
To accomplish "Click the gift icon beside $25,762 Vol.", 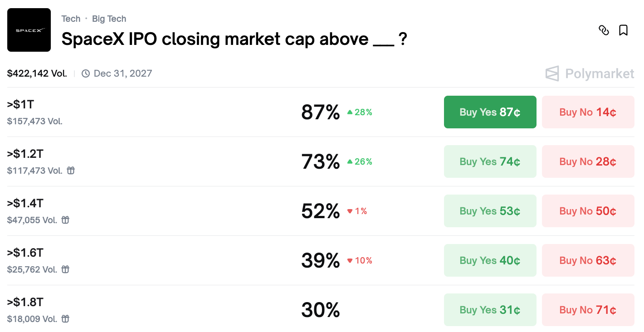I will (x=65, y=269).
